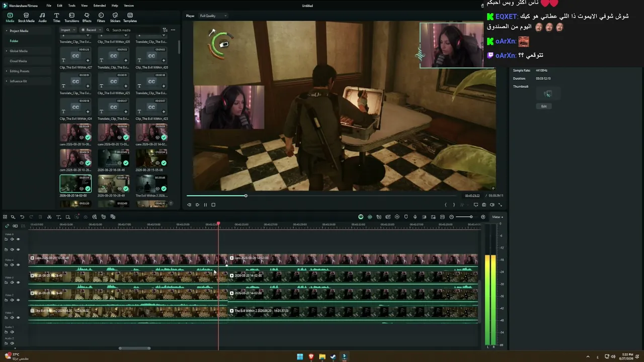This screenshot has width=644, height=362.
Task: Open the Filters panel
Action: coord(101,18)
